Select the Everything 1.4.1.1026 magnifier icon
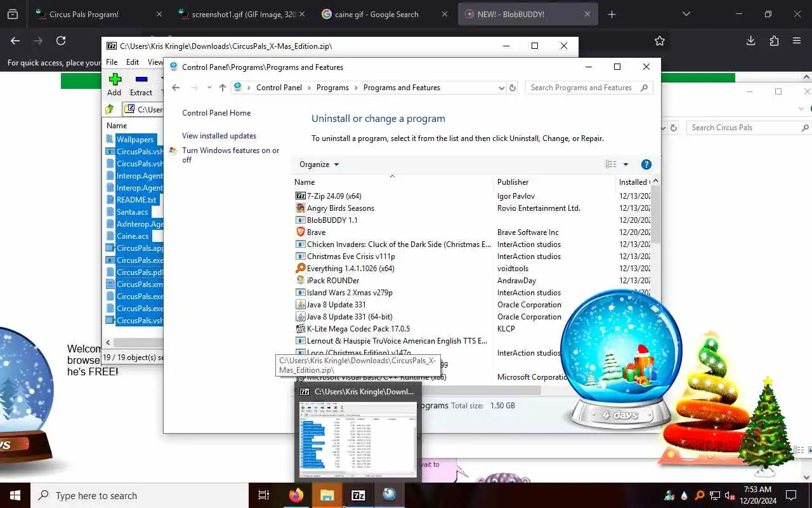The width and height of the screenshot is (812, 508). coord(301,269)
